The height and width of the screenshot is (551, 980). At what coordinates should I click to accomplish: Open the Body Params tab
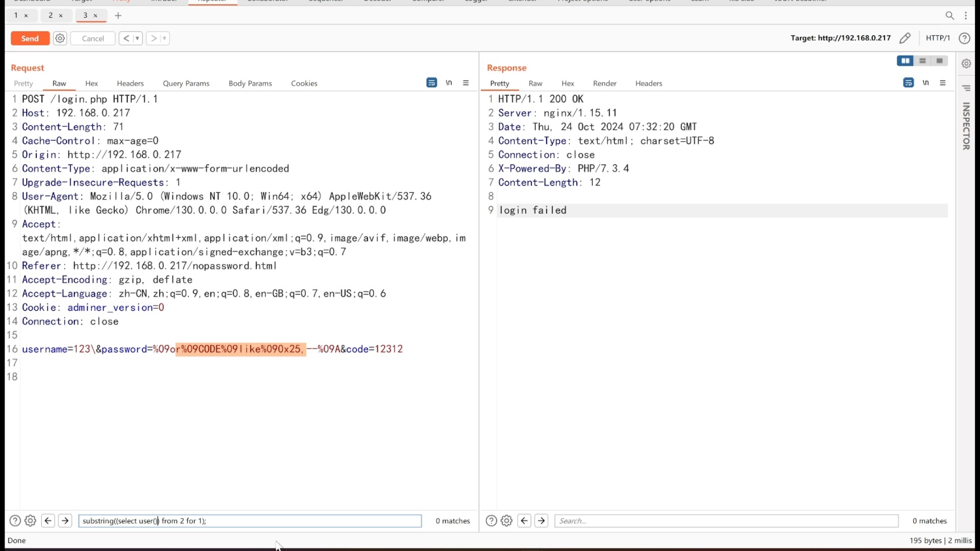coord(250,83)
